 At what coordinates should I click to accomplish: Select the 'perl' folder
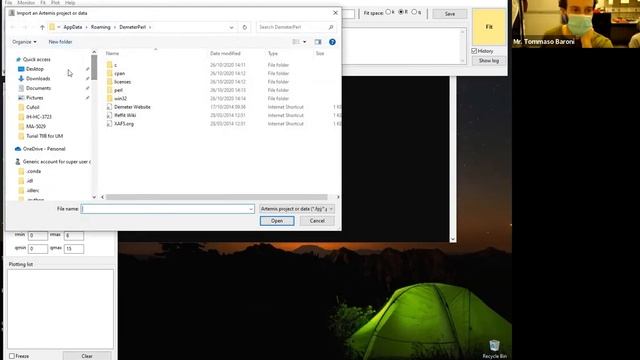click(118, 90)
